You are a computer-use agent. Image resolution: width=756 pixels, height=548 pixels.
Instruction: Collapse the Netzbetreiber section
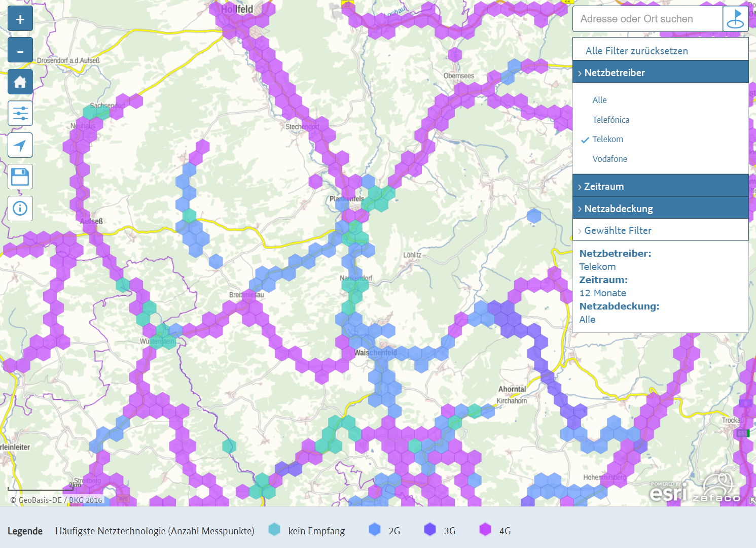[660, 72]
